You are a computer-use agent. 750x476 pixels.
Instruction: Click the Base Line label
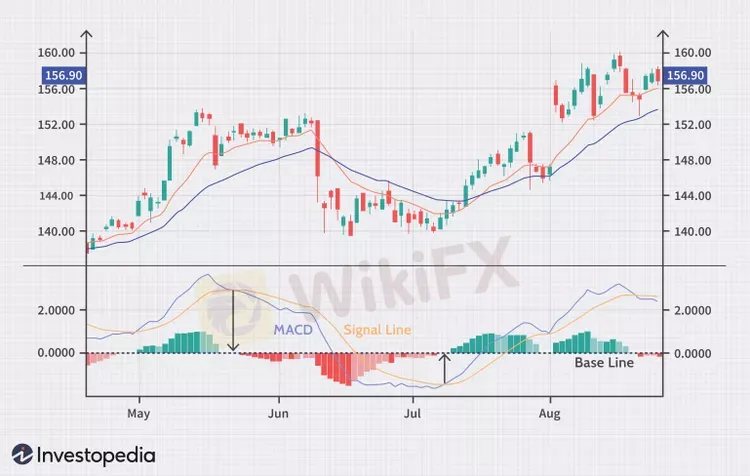[604, 363]
